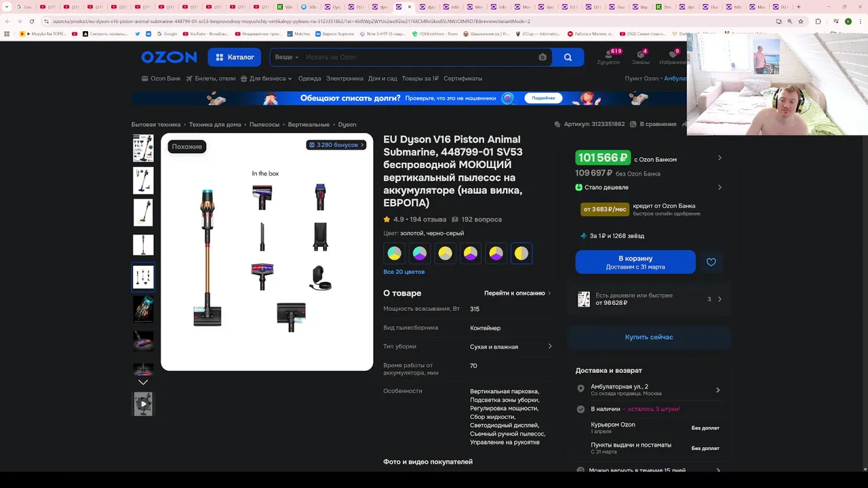This screenshot has height=488, width=868.
Task: Go to Dyson breadcrumb
Action: coord(347,125)
